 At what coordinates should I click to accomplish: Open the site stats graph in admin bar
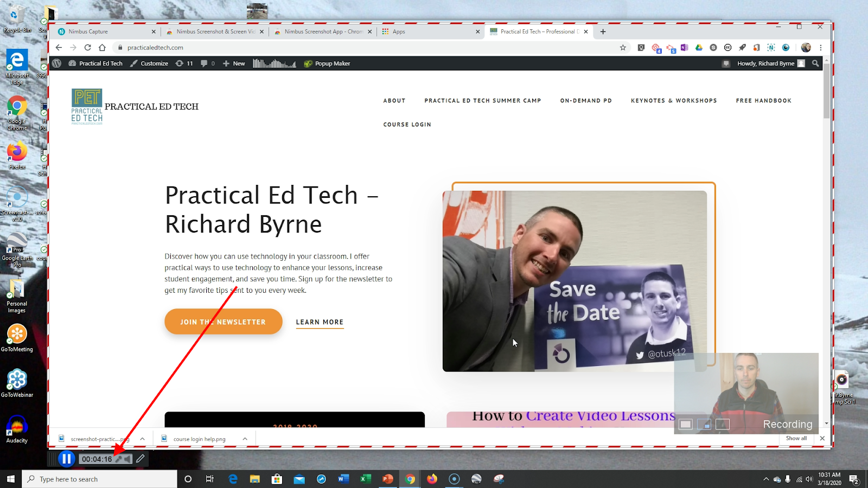click(275, 63)
